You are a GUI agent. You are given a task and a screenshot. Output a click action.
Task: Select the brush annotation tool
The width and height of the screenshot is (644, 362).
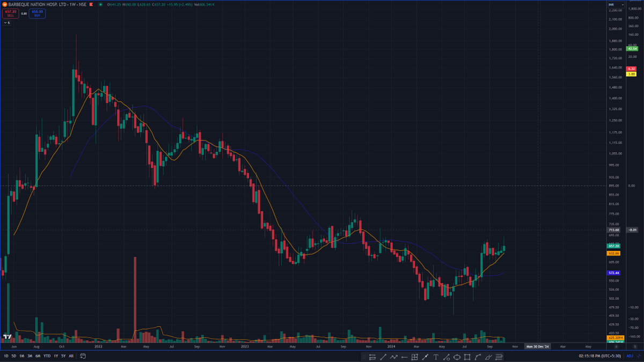[x=425, y=357]
